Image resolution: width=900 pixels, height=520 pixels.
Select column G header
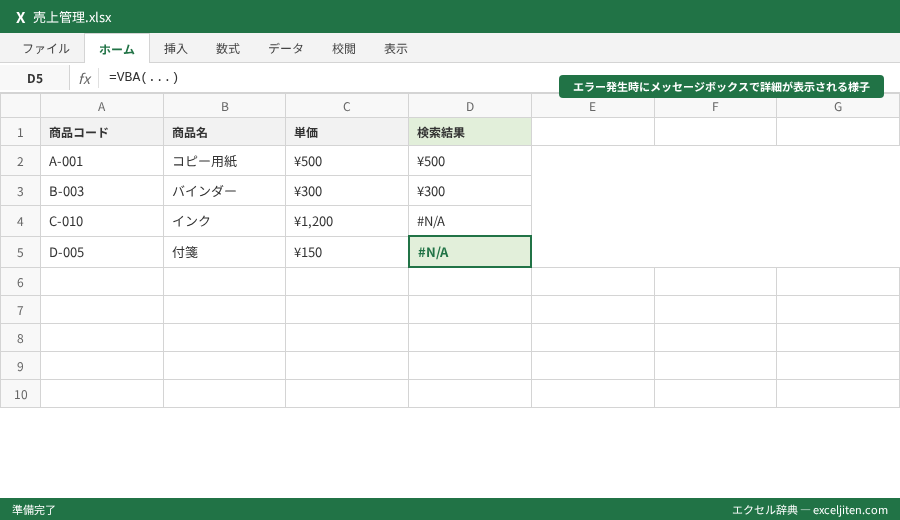838,106
